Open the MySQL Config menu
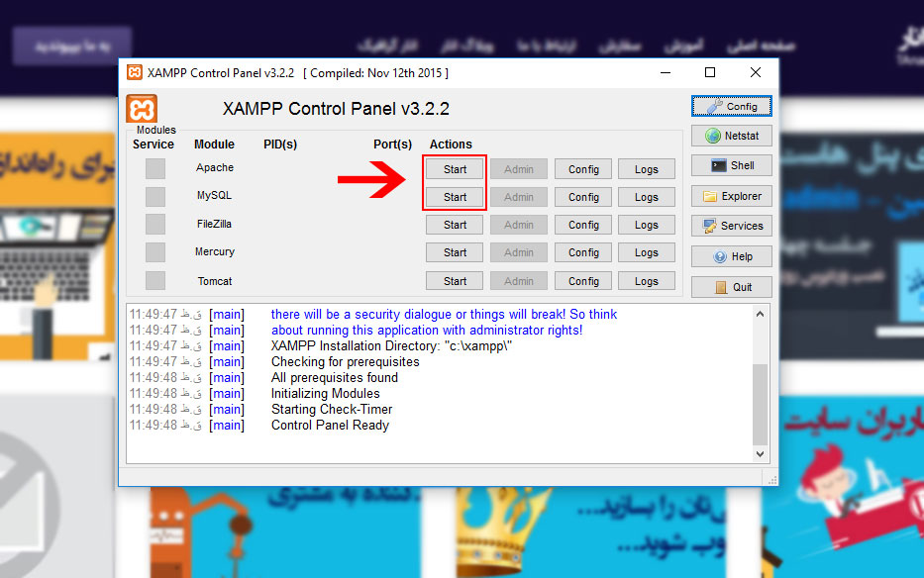This screenshot has width=924, height=578. point(583,197)
